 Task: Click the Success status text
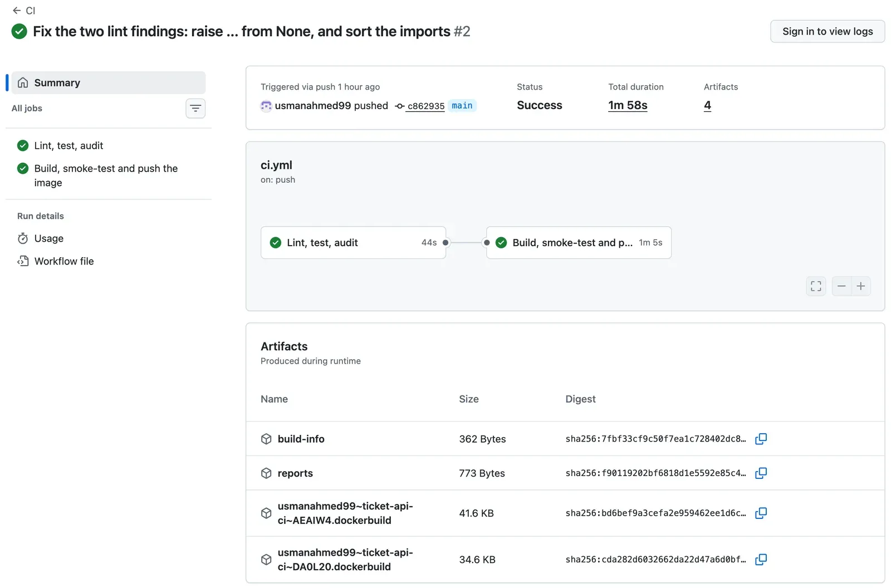pyautogui.click(x=539, y=105)
